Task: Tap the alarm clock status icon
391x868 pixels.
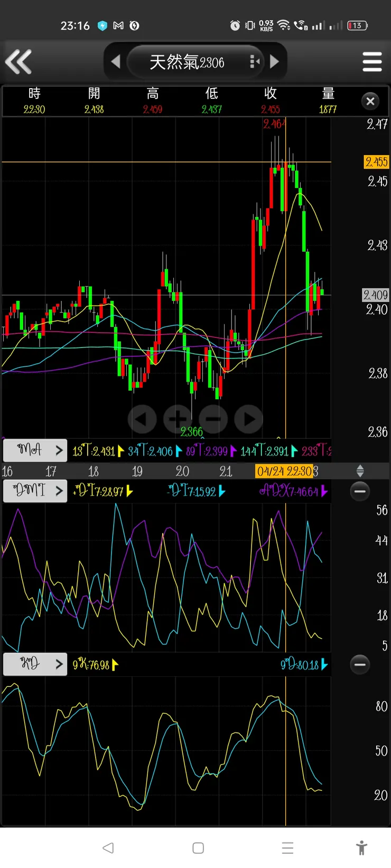Action: (235, 25)
